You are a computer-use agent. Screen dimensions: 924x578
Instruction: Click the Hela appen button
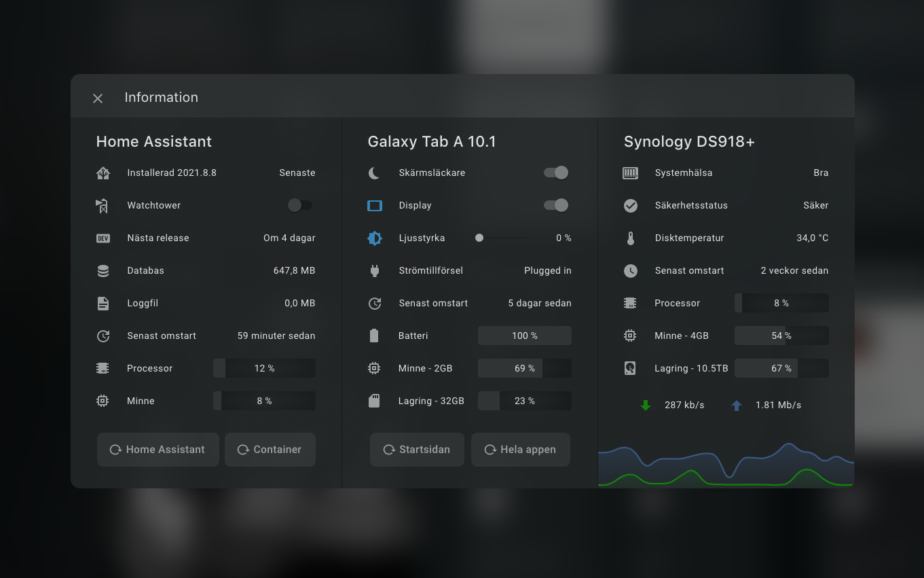[x=521, y=450]
